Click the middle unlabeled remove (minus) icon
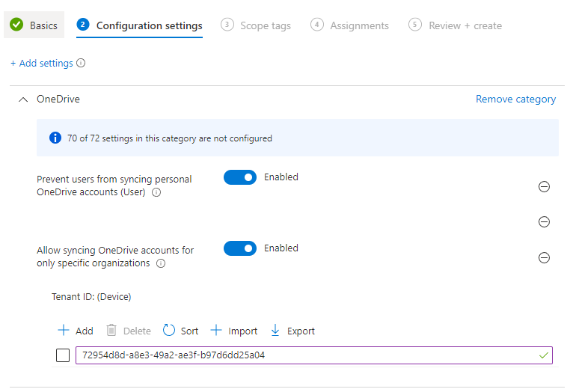The image size is (570, 392). (544, 222)
